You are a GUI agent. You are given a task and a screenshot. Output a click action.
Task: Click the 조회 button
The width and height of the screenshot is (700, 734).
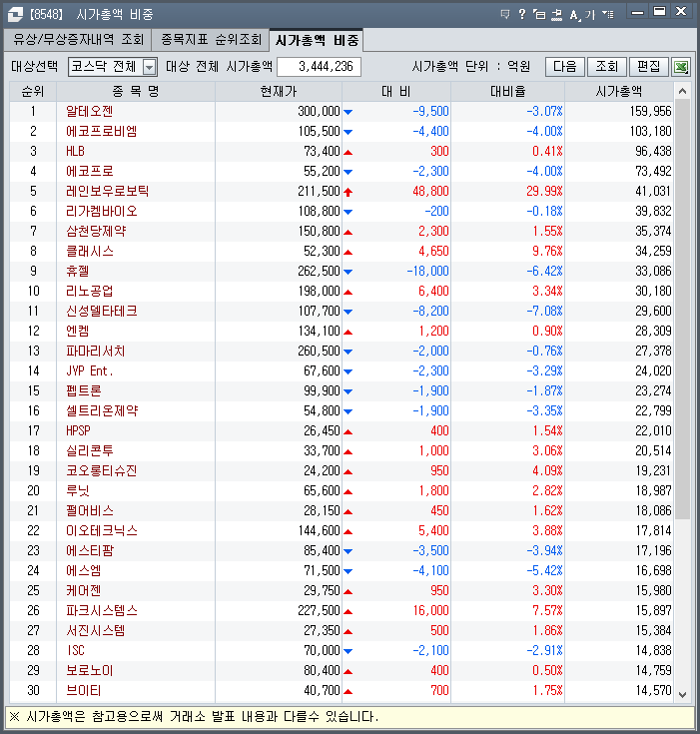pos(607,67)
